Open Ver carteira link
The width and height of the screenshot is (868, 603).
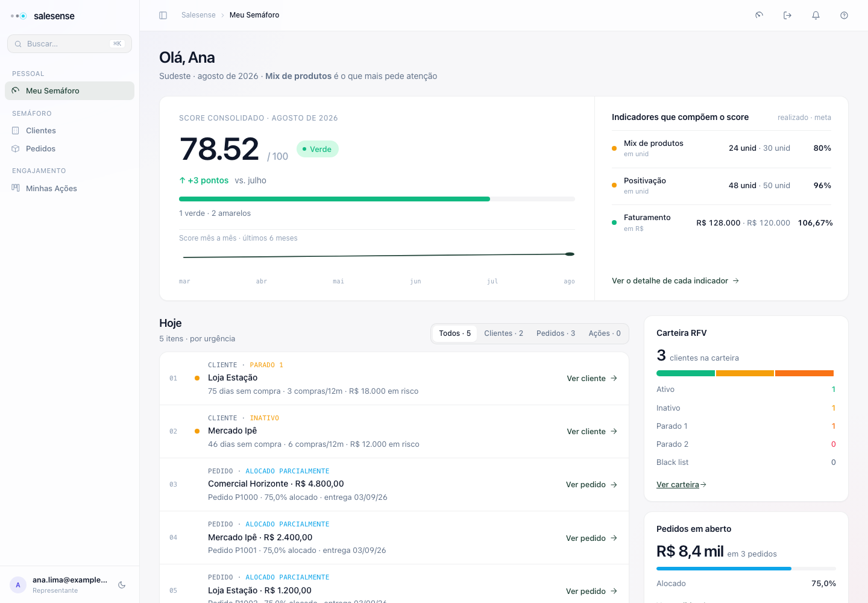click(681, 484)
